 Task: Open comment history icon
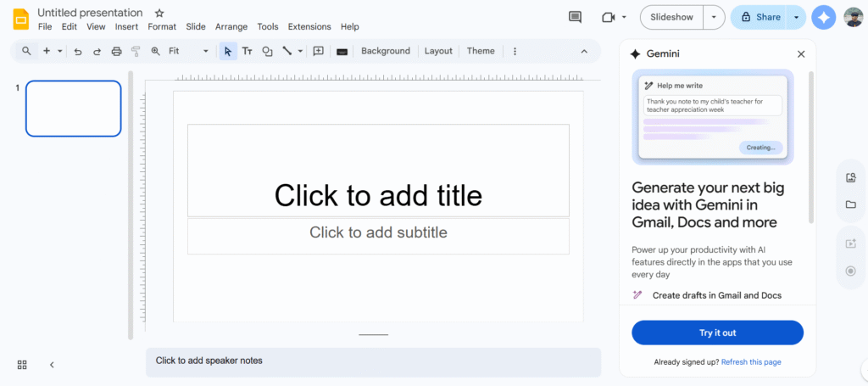point(576,17)
